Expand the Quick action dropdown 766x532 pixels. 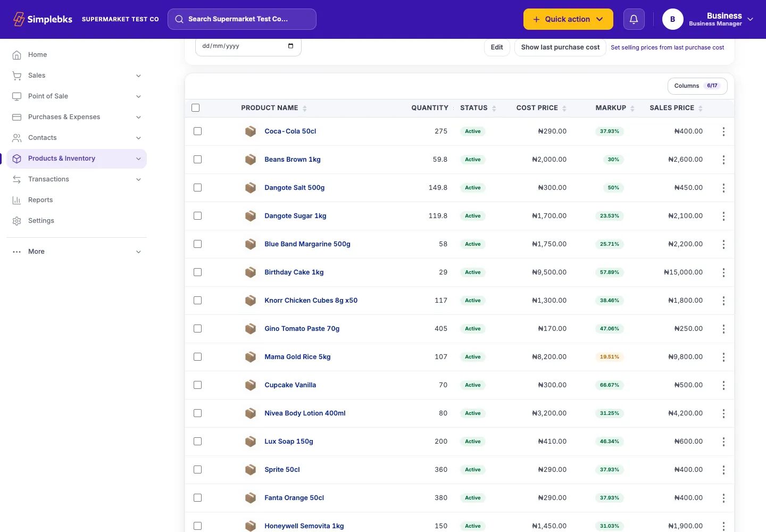tap(568, 19)
